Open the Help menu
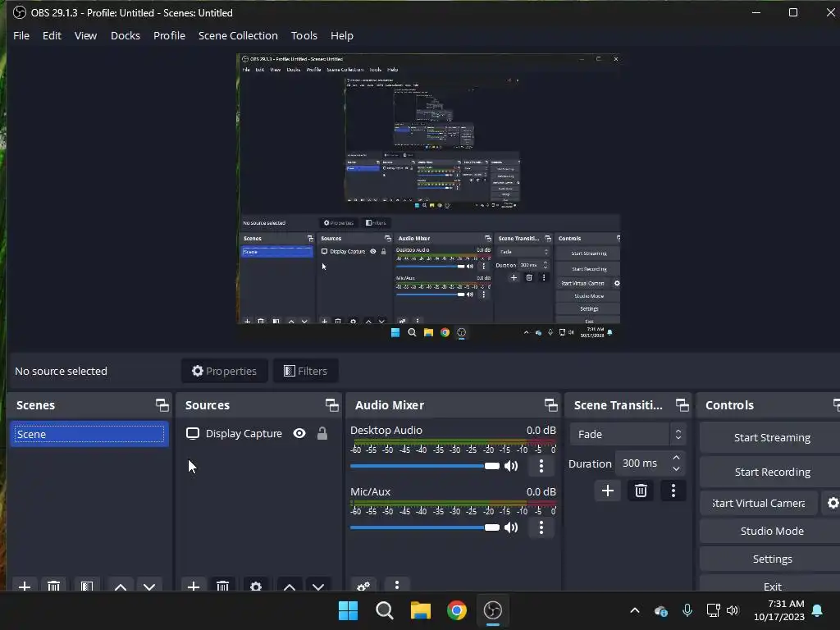 pyautogui.click(x=342, y=35)
